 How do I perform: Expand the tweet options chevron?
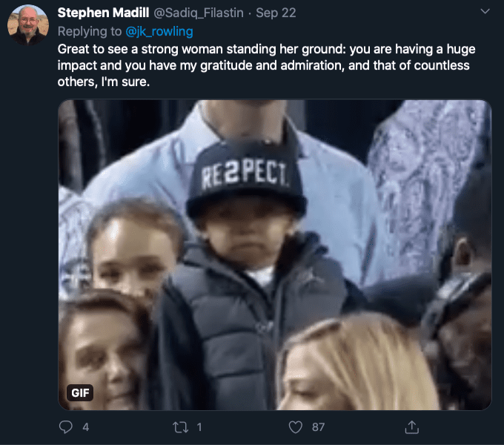pos(485,12)
